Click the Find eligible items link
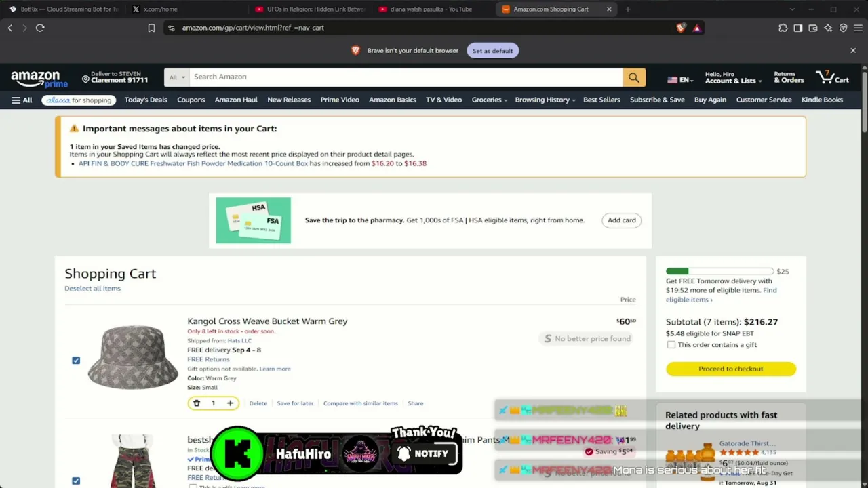 tap(722, 295)
